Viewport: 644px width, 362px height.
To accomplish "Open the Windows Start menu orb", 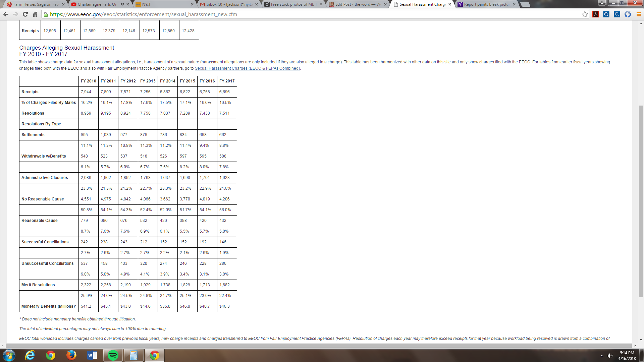I will pyautogui.click(x=9, y=355).
